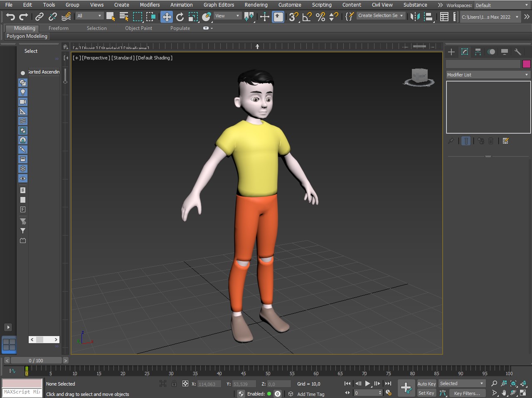532x398 pixels.
Task: Open the Rendering menu
Action: pyautogui.click(x=256, y=5)
